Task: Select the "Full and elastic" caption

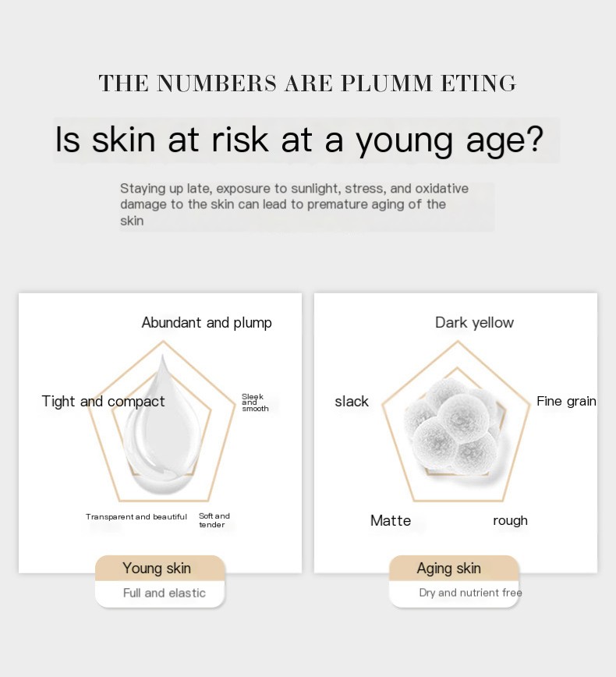Action: (164, 593)
